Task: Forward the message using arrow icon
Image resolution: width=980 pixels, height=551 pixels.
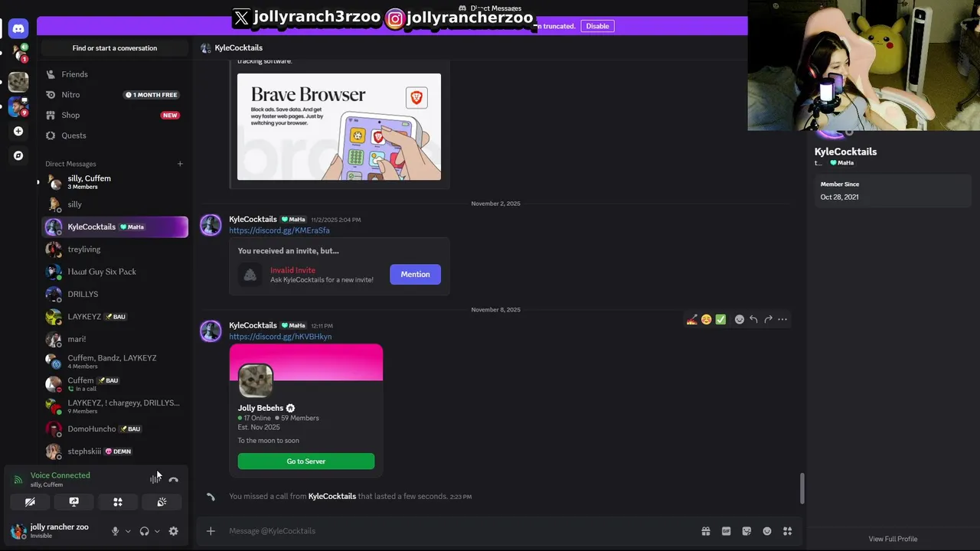Action: coord(768,319)
